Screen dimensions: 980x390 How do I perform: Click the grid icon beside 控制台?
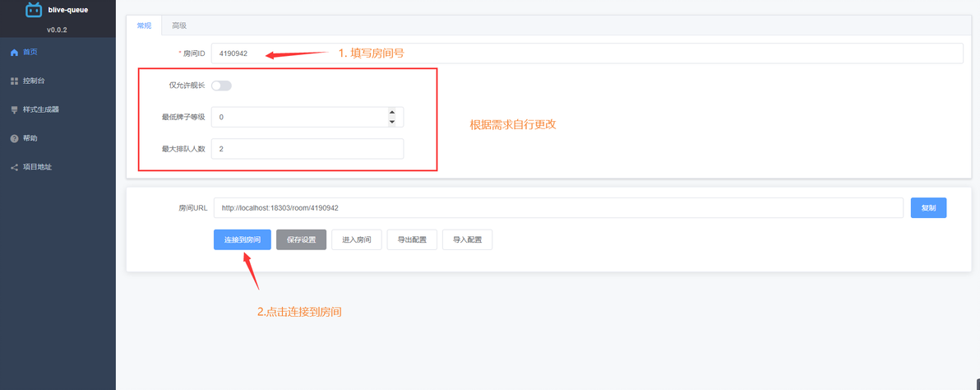(14, 81)
